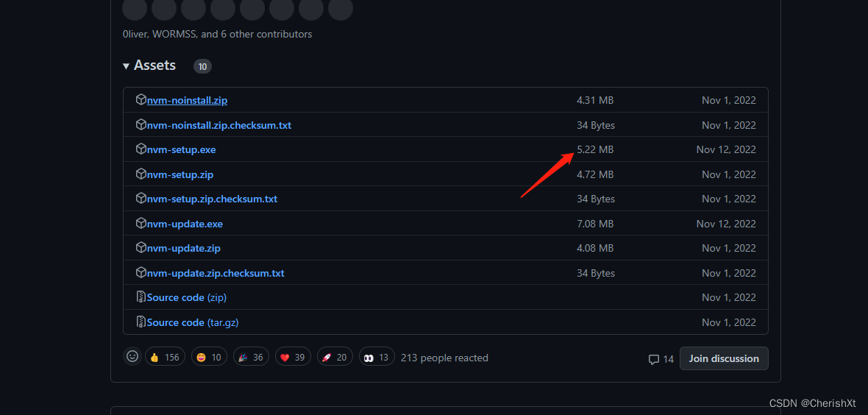The width and height of the screenshot is (868, 415).
Task: Download Source code (zip)
Action: [187, 297]
